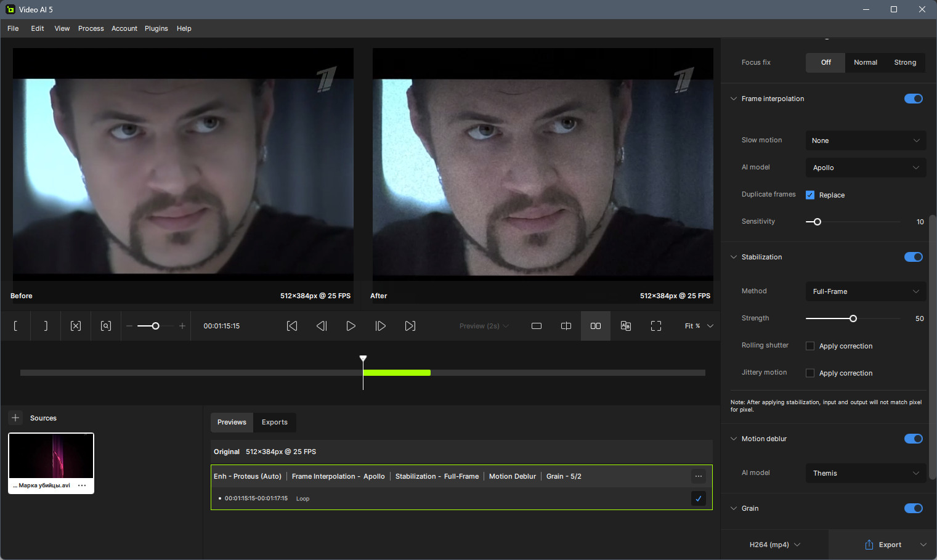Open the stabilization Method Full-Frame dropdown
937x560 pixels.
click(x=866, y=291)
